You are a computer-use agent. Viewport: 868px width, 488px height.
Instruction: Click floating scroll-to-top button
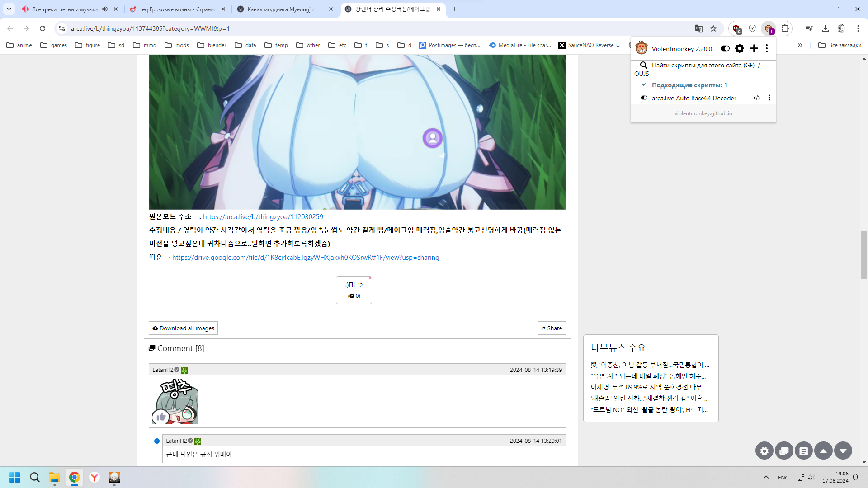coord(823,451)
